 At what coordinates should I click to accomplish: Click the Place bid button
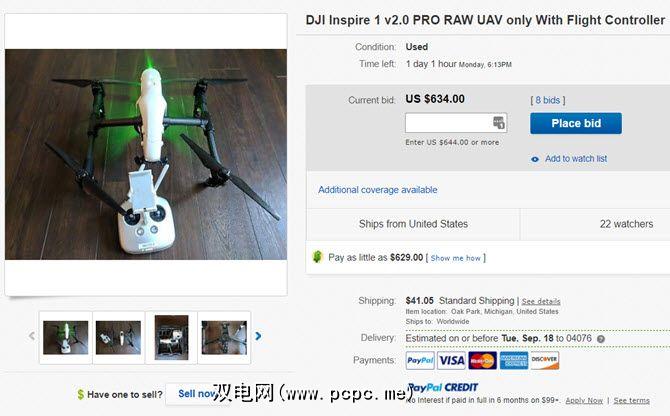(x=576, y=123)
